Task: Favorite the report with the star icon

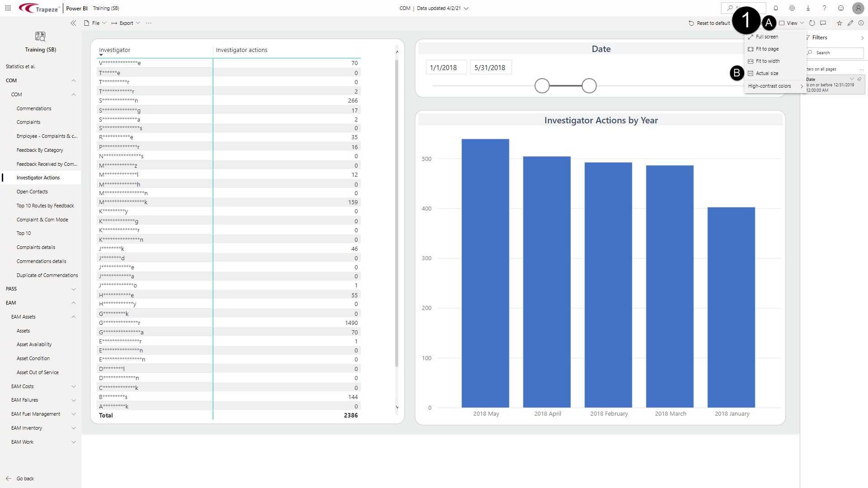Action: pyautogui.click(x=840, y=23)
